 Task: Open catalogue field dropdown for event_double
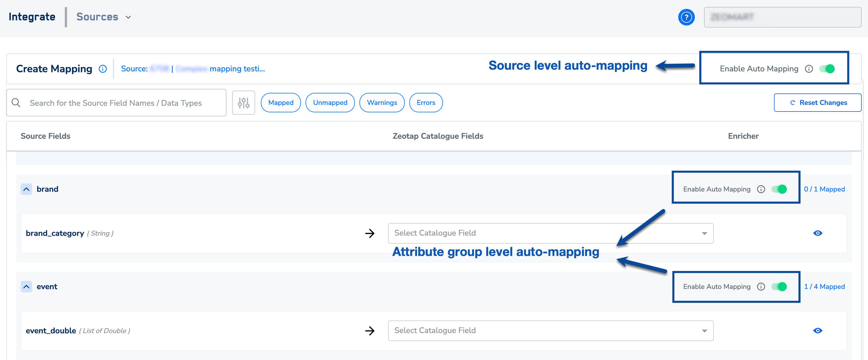pos(550,330)
